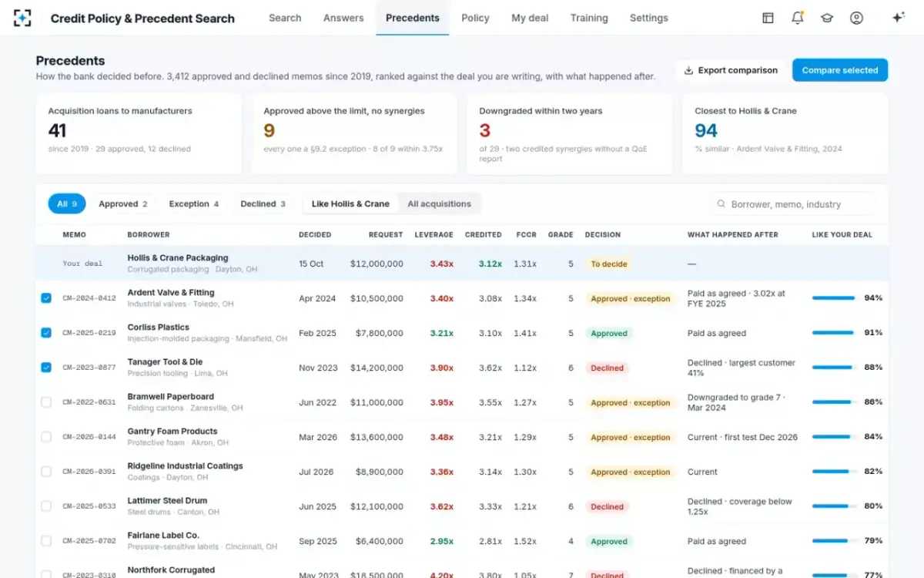The width and height of the screenshot is (924, 578).
Task: Check the Lattimer Steel Drum checkbox
Action: pos(46,506)
